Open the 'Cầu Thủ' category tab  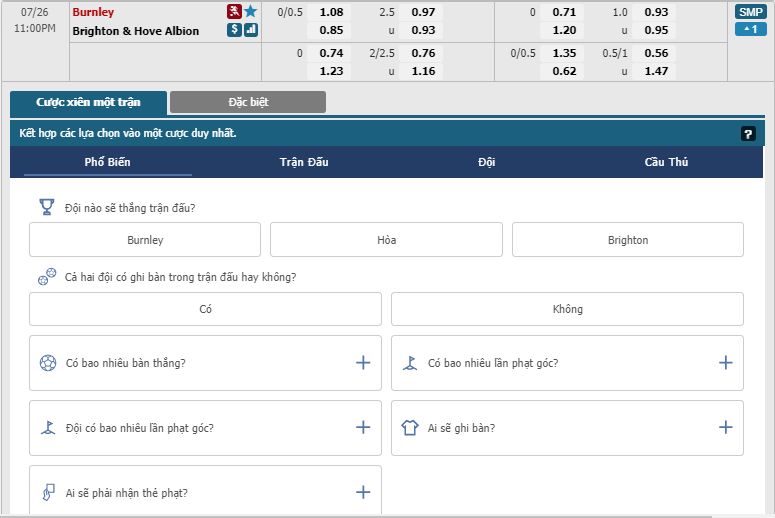(x=666, y=162)
